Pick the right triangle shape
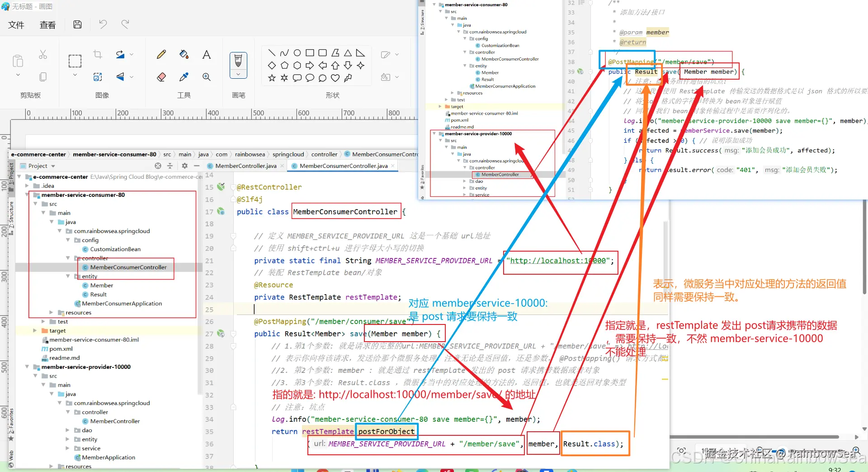 click(x=360, y=53)
